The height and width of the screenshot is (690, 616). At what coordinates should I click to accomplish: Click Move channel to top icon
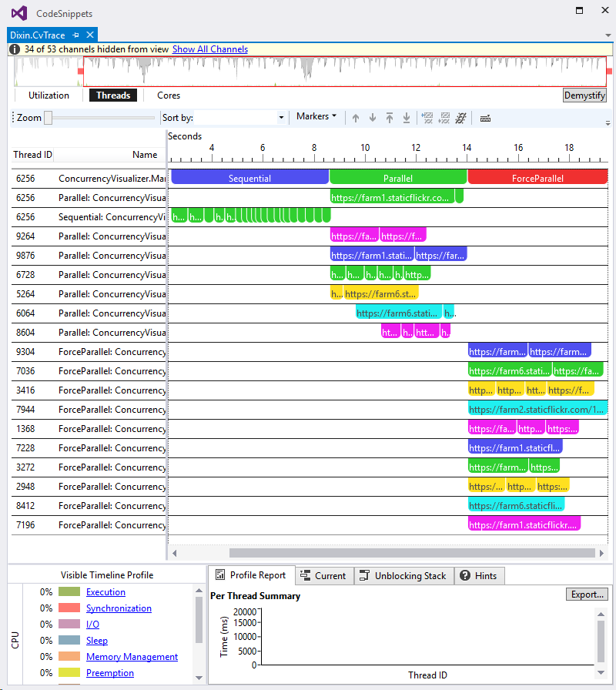(x=390, y=118)
